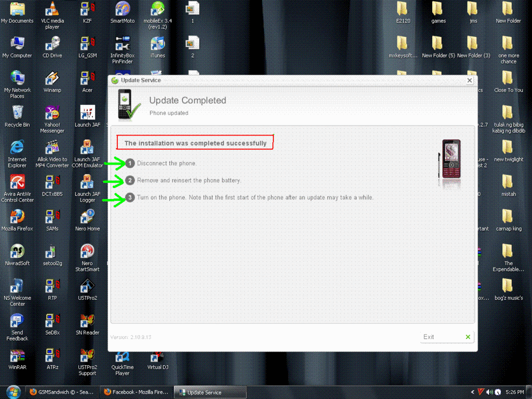Open desktop image file named 2
This screenshot has height=399, width=532.
[x=192, y=47]
